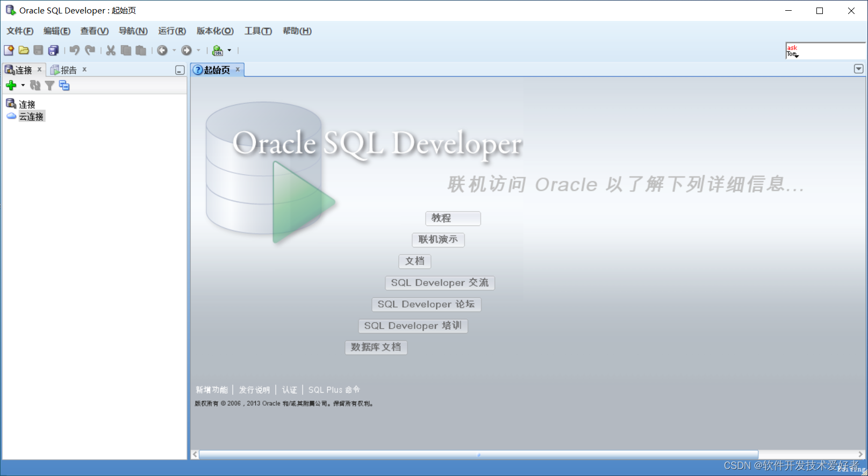Open the 导航(N) menu

[133, 31]
